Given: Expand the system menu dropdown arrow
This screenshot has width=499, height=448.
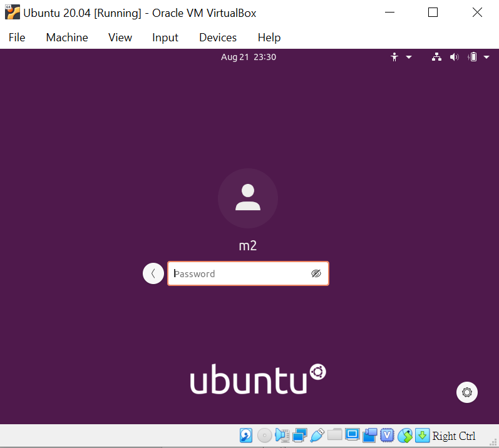Looking at the screenshot, I should [x=486, y=57].
